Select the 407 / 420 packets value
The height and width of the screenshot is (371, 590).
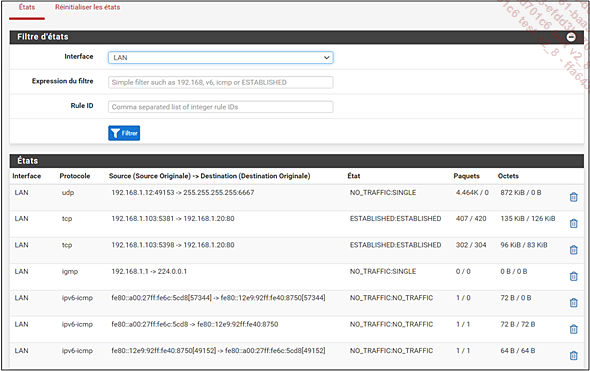[471, 219]
